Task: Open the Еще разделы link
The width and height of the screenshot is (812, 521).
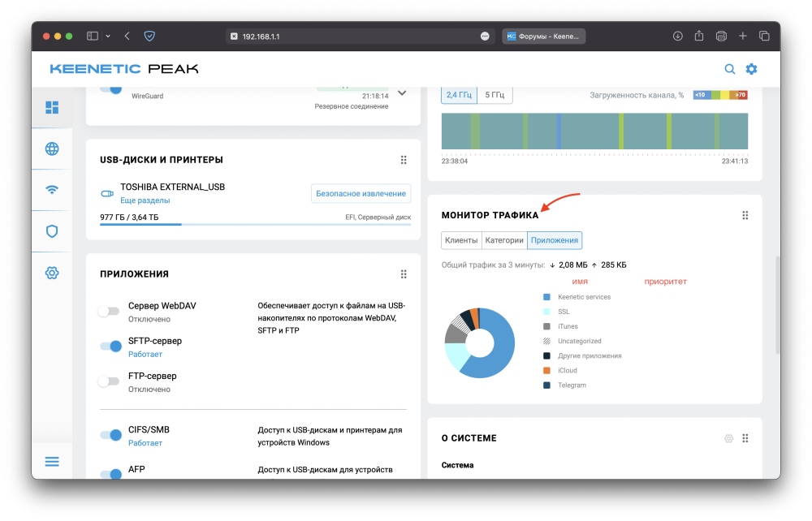Action: [145, 200]
